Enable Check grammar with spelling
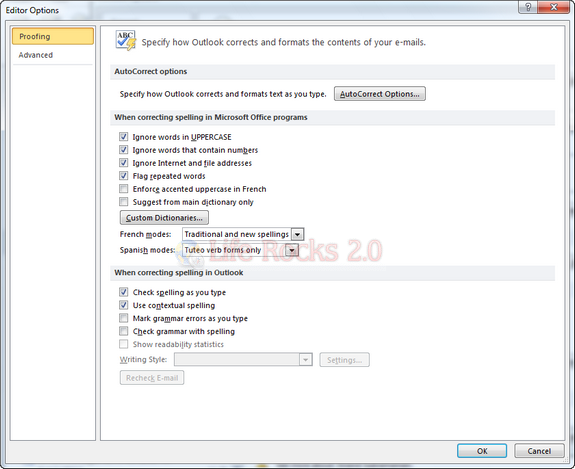The height and width of the screenshot is (469, 575). coord(124,331)
